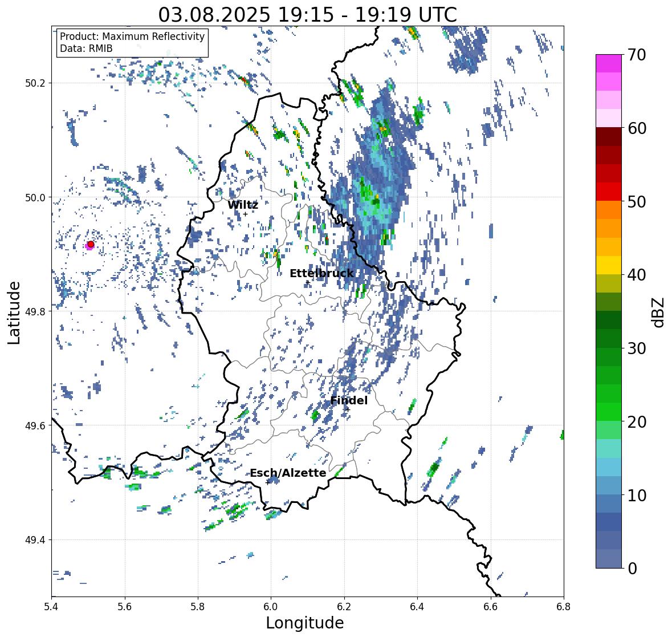
Task: Click the 60 value on the colorbar
Action: (x=636, y=128)
